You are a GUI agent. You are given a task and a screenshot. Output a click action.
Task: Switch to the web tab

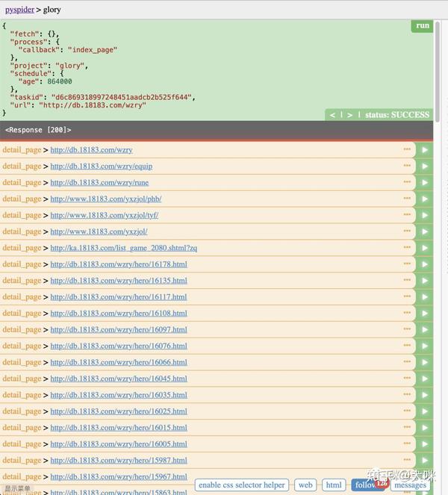(305, 485)
